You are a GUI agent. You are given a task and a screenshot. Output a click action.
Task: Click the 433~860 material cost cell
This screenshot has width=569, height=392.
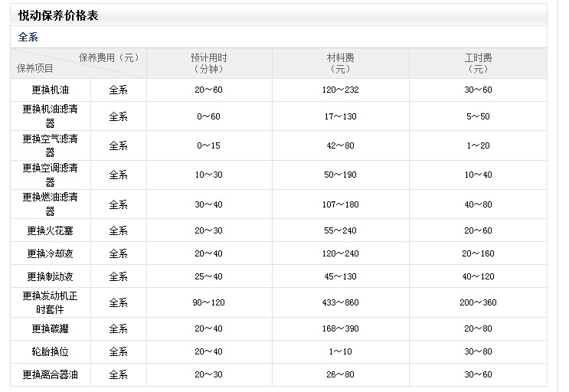coord(340,302)
